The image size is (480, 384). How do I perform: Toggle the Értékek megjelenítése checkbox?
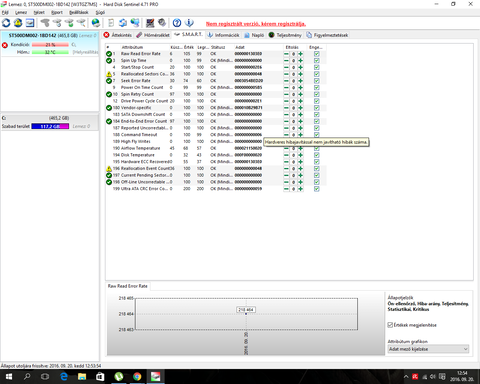[390, 325]
